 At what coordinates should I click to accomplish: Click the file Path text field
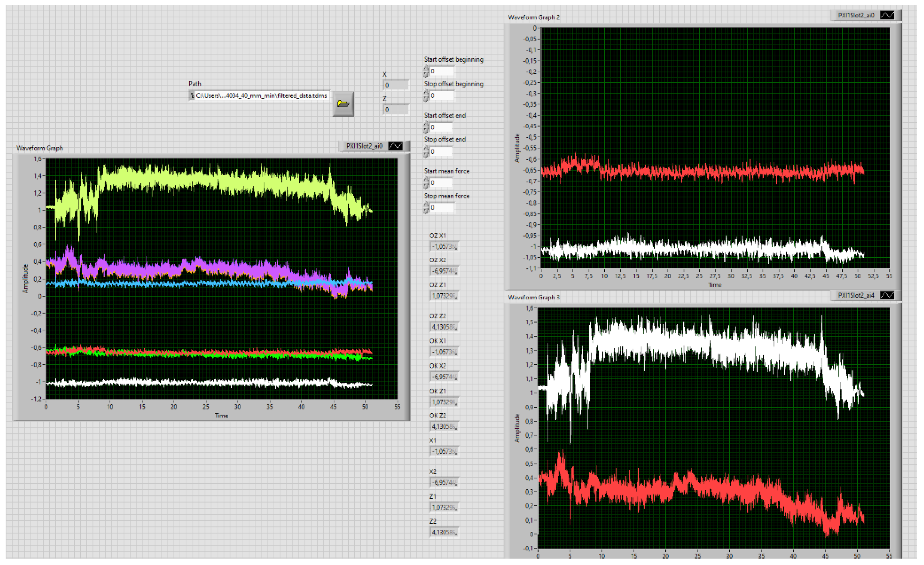pyautogui.click(x=261, y=96)
